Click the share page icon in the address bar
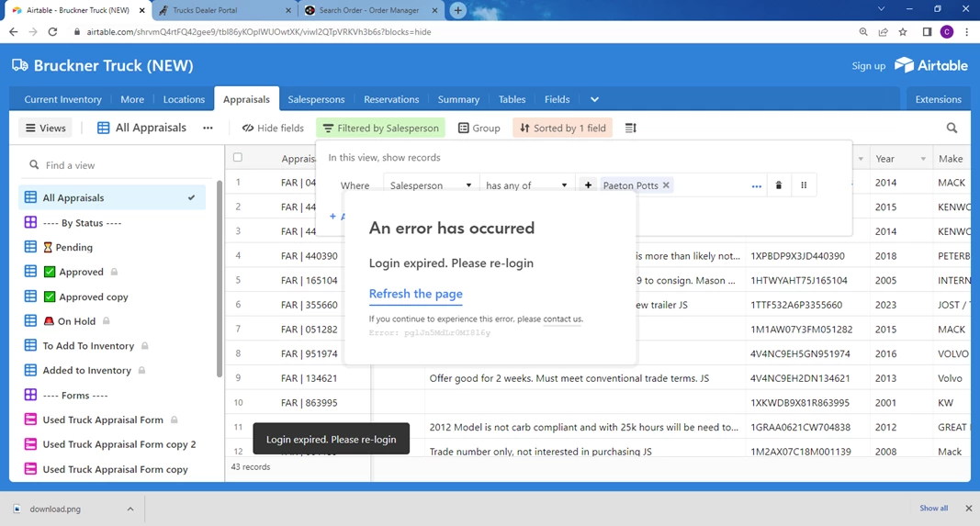This screenshot has height=526, width=980. click(x=884, y=32)
